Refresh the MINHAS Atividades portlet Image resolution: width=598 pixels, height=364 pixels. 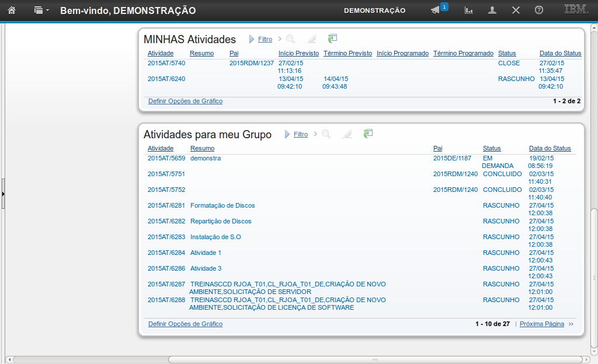pyautogui.click(x=332, y=39)
